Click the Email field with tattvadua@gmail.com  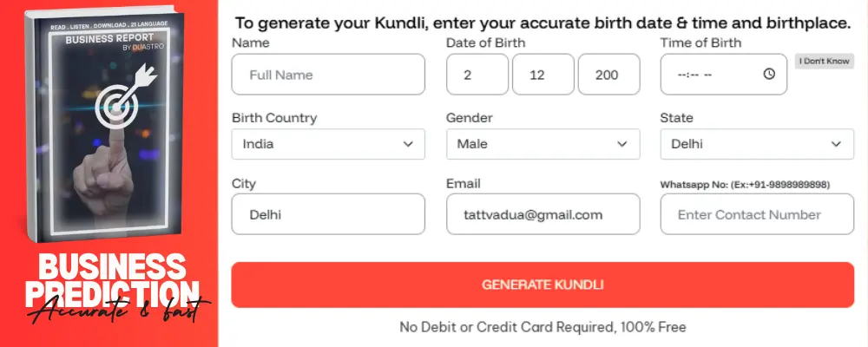click(x=542, y=214)
